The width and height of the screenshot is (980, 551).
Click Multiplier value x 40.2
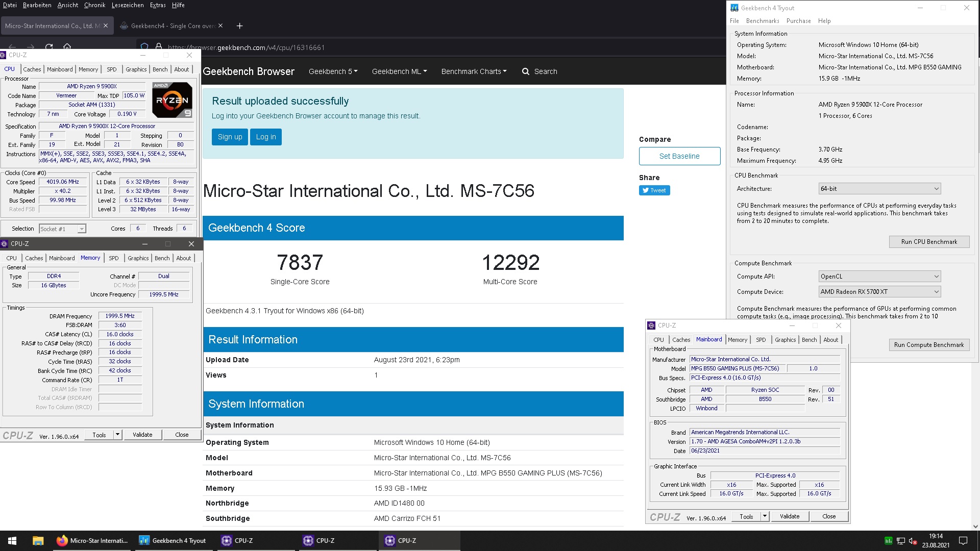[x=63, y=191]
